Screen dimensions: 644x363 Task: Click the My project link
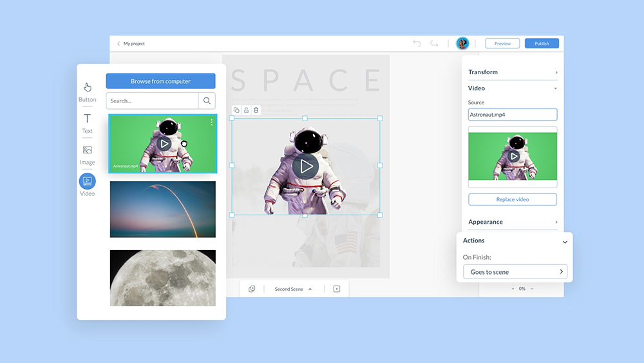pos(134,44)
